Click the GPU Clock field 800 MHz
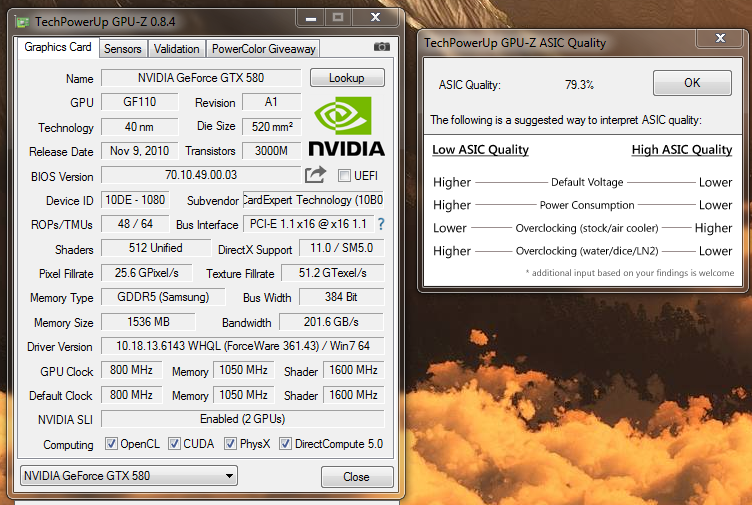The height and width of the screenshot is (505, 752). pyautogui.click(x=131, y=370)
